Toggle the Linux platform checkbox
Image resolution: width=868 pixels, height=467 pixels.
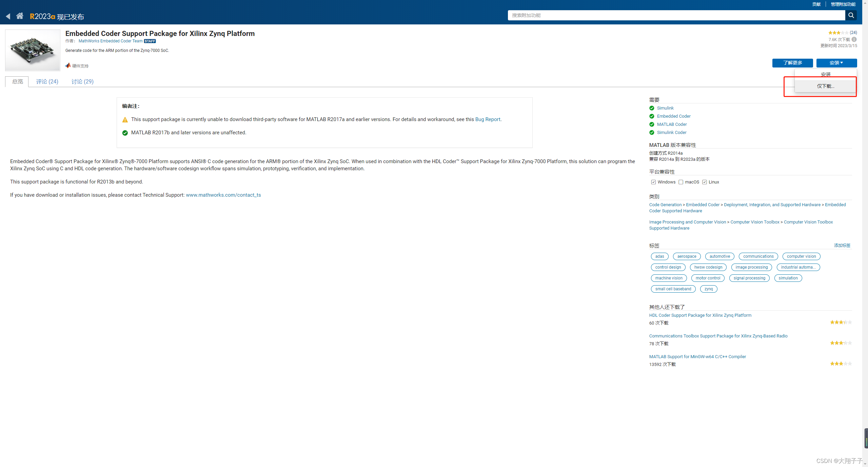point(704,182)
